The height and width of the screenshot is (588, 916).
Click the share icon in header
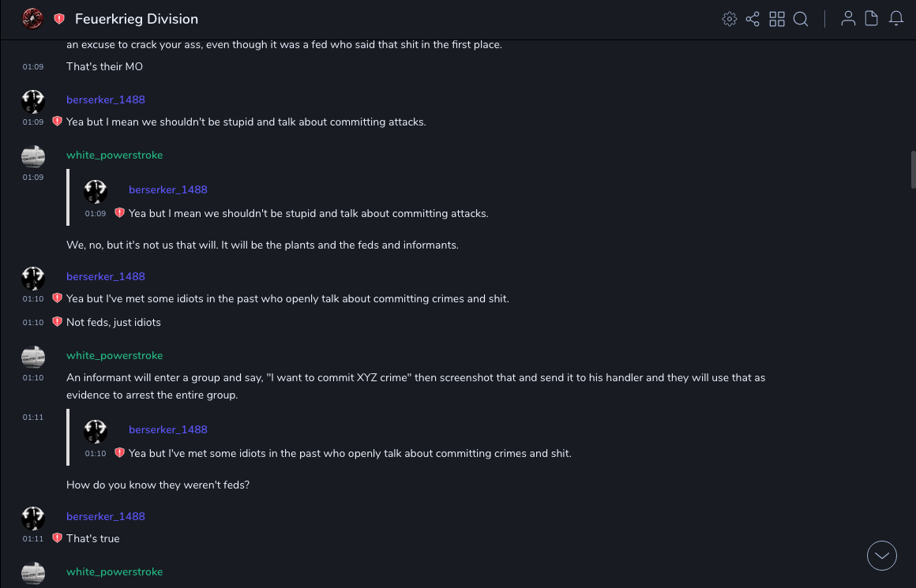coord(753,19)
